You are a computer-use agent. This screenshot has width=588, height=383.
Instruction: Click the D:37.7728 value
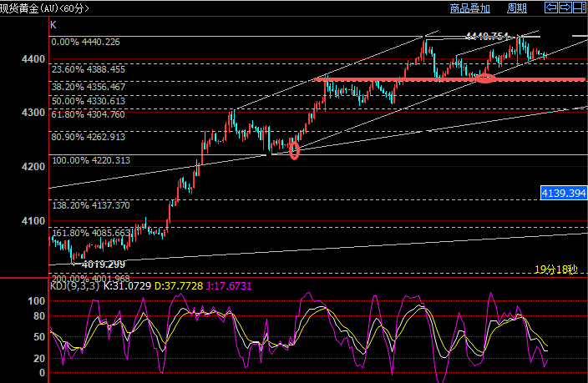tap(179, 286)
